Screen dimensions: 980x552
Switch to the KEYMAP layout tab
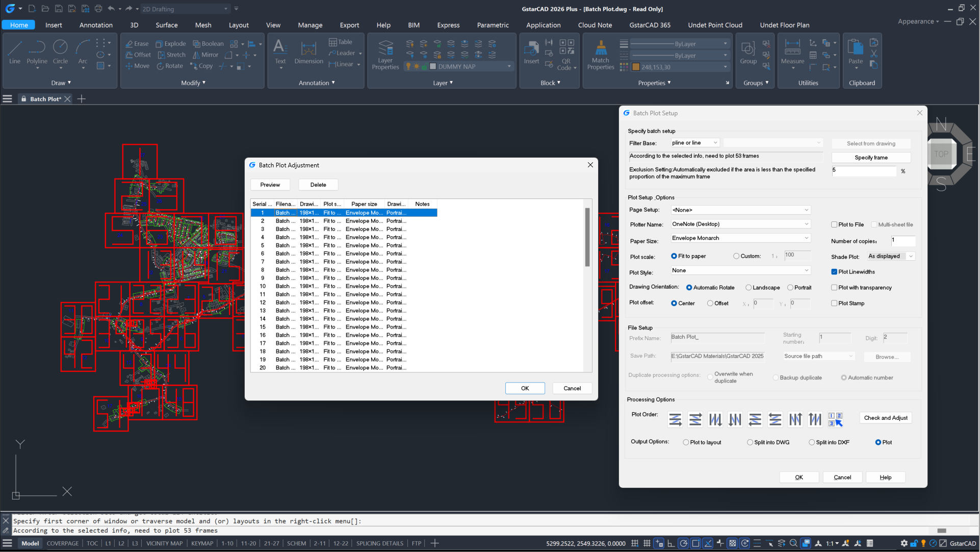(x=202, y=543)
